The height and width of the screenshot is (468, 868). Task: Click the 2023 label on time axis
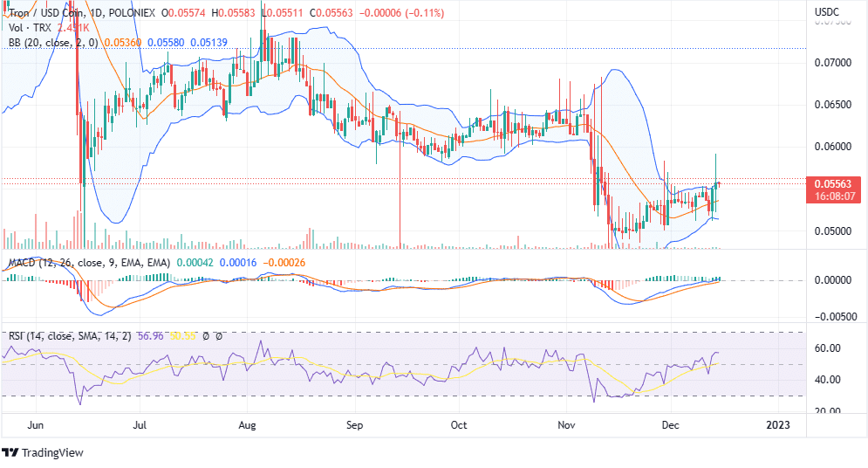click(x=778, y=425)
